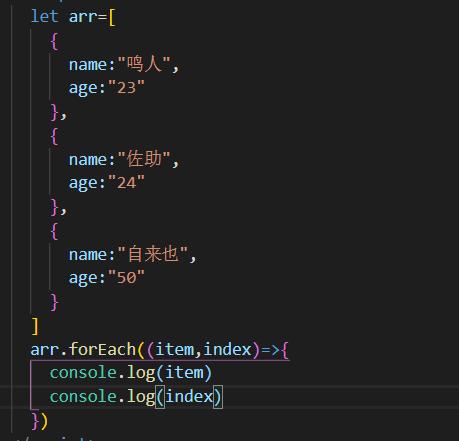Click the name value "自来也"

point(153,254)
